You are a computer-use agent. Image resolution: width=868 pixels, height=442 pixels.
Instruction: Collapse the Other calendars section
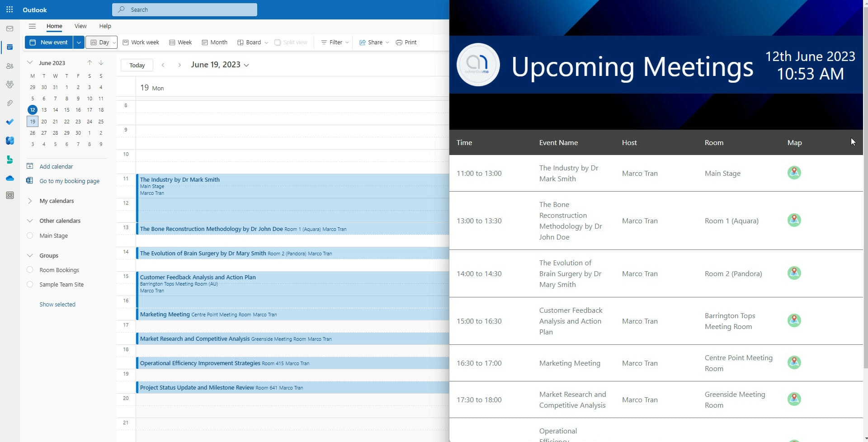29,221
